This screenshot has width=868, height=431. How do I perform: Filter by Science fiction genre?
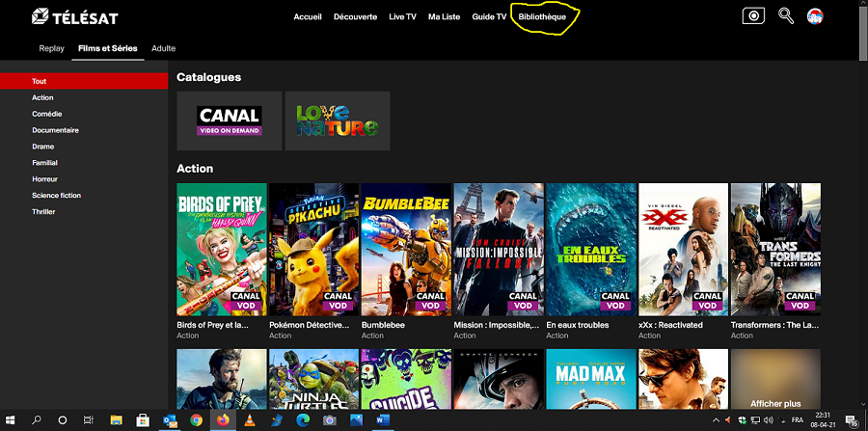(x=57, y=196)
